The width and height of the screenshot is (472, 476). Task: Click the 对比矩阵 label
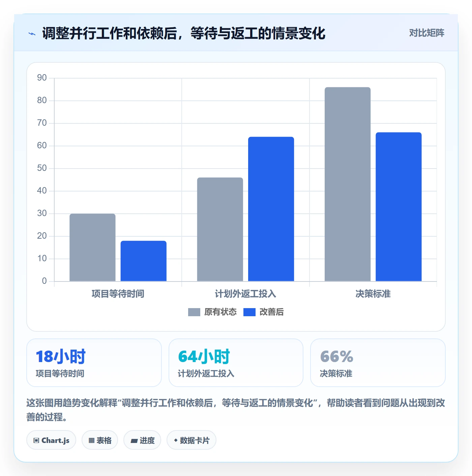coord(427,33)
